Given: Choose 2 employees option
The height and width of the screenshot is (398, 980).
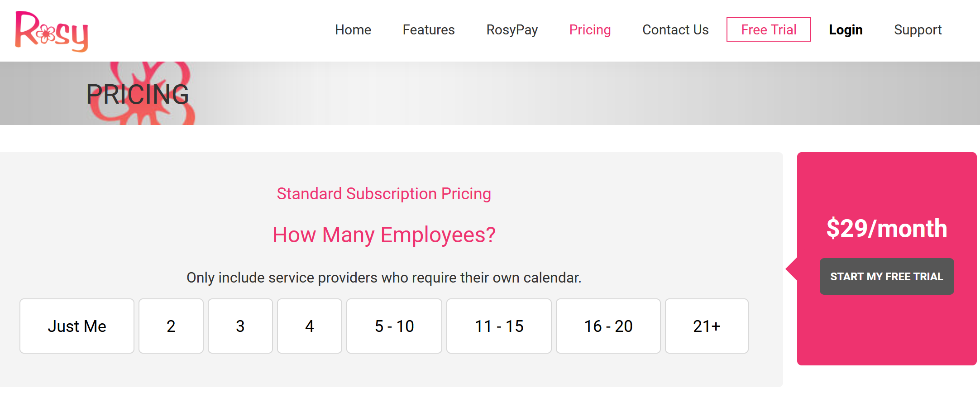Looking at the screenshot, I should (171, 326).
